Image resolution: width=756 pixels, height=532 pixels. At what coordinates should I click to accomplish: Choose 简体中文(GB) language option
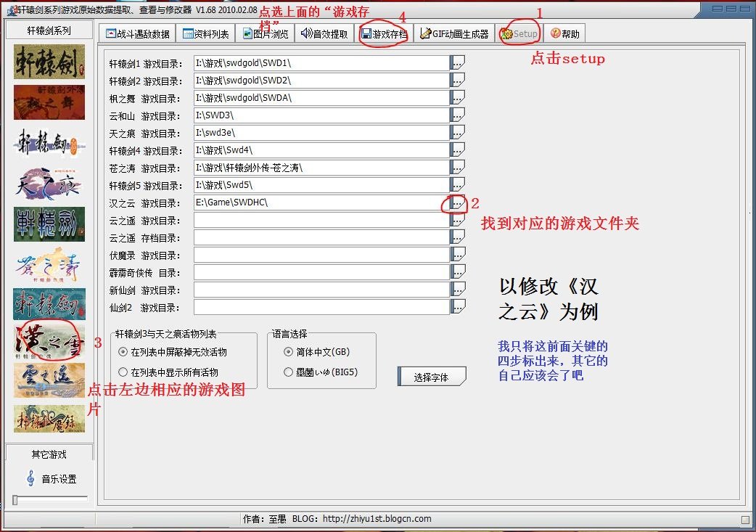tap(289, 352)
